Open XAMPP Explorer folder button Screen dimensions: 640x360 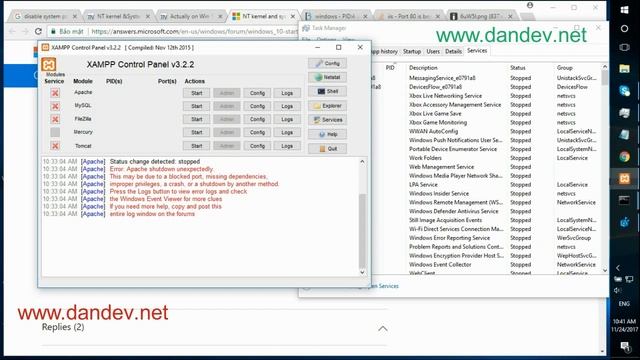(x=327, y=106)
